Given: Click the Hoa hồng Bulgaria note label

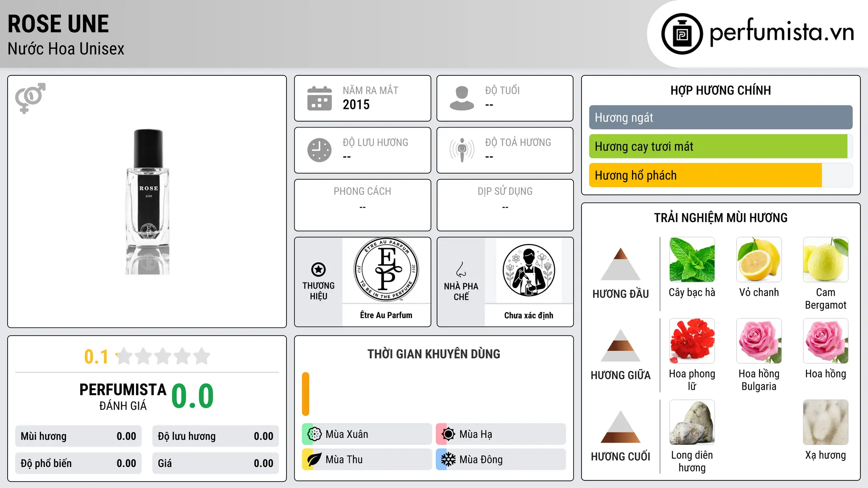Looking at the screenshot, I should (x=759, y=380).
